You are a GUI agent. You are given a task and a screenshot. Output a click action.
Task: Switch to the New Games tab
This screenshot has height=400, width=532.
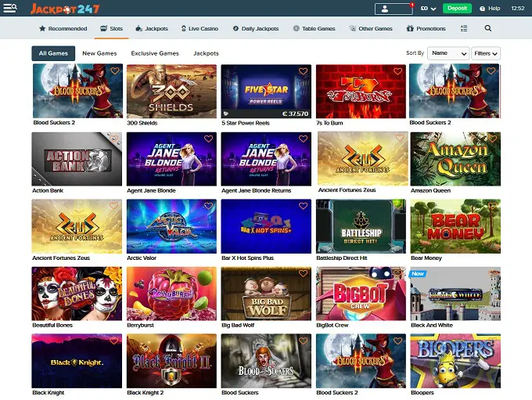click(99, 53)
